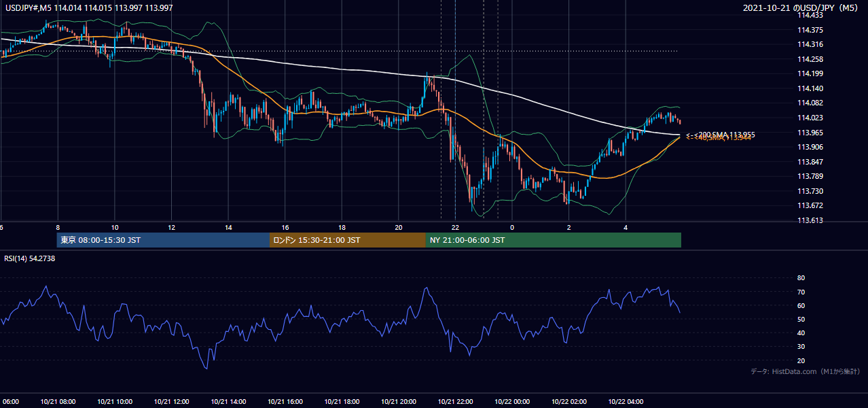Click hour label 14 under the price chart
Image resolution: width=868 pixels, height=408 pixels.
(228, 227)
